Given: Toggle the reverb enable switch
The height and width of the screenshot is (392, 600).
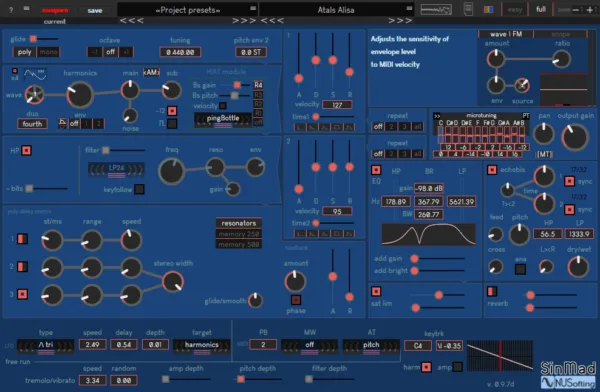Looking at the screenshot, I should click(x=492, y=292).
